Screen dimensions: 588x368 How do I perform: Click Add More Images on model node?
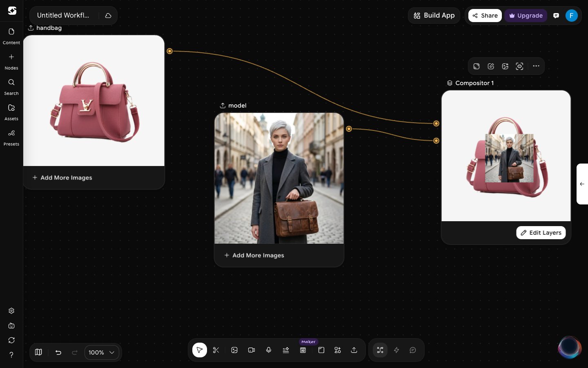[x=254, y=255]
